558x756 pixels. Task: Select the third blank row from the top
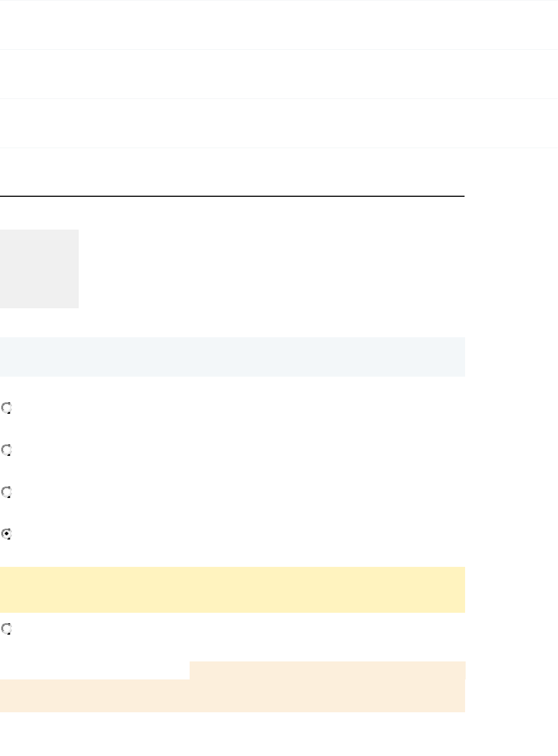[279, 123]
